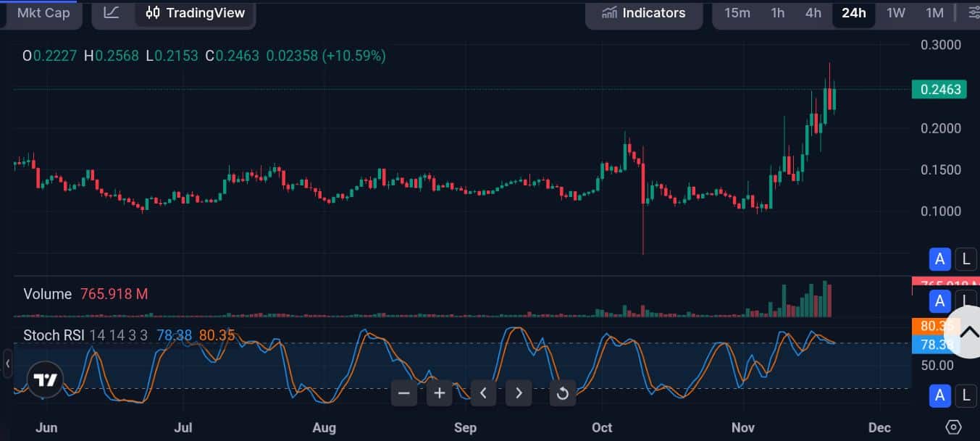Reset chart view with circular arrow icon

(x=562, y=392)
